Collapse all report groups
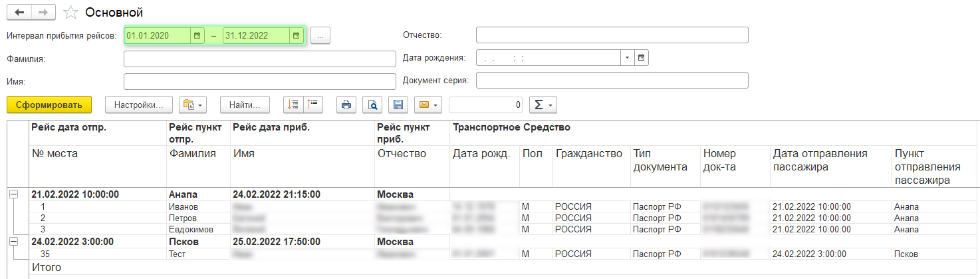Viewport: 980px width, 279px height. click(312, 105)
